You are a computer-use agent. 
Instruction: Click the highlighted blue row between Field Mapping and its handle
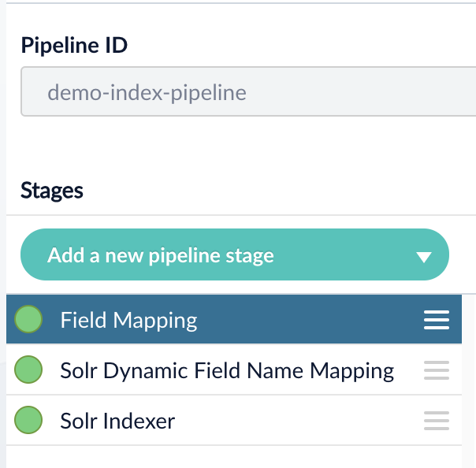tap(307, 321)
